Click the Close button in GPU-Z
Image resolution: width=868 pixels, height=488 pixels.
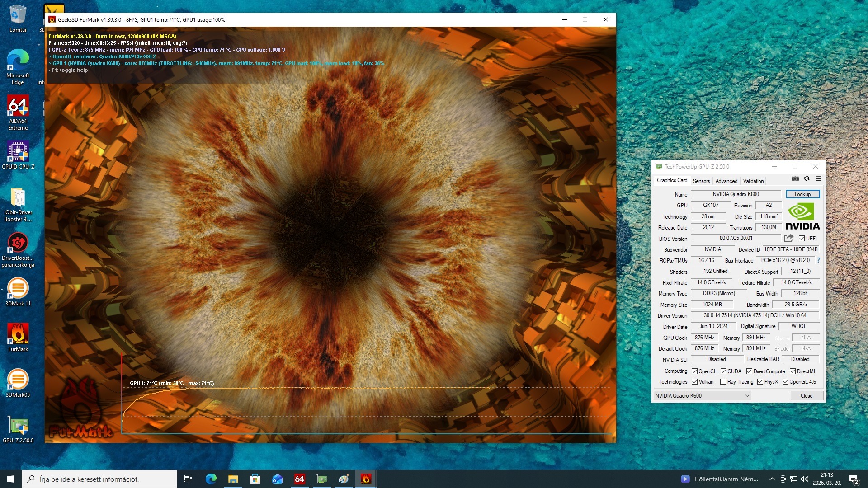(x=807, y=396)
